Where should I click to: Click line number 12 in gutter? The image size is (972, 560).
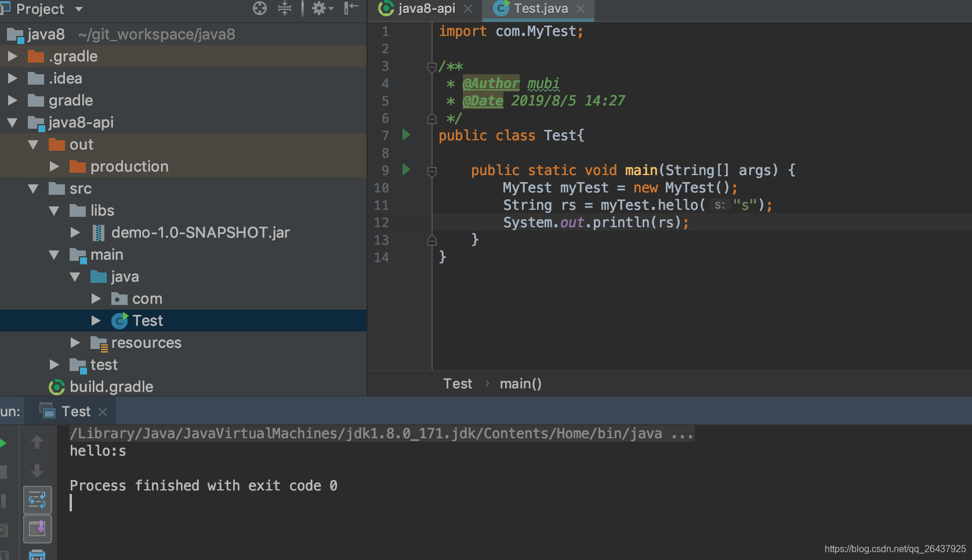pyautogui.click(x=381, y=223)
